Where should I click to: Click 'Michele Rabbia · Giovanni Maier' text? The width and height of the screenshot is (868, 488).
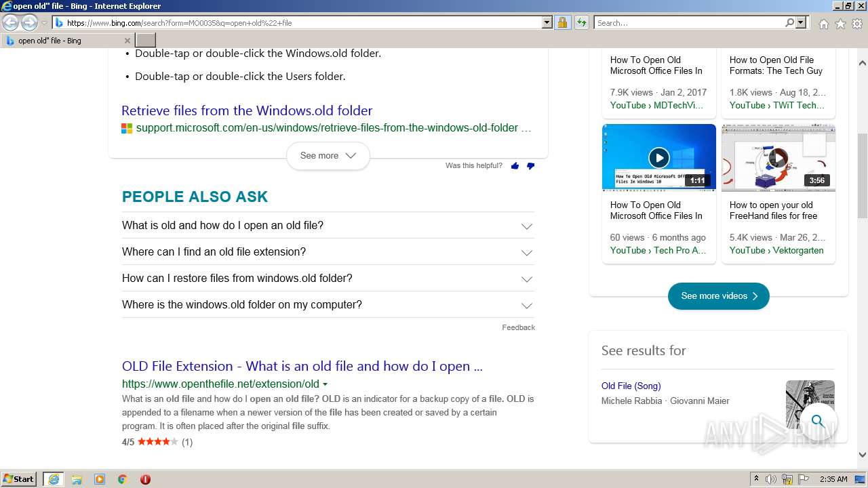[665, 401]
